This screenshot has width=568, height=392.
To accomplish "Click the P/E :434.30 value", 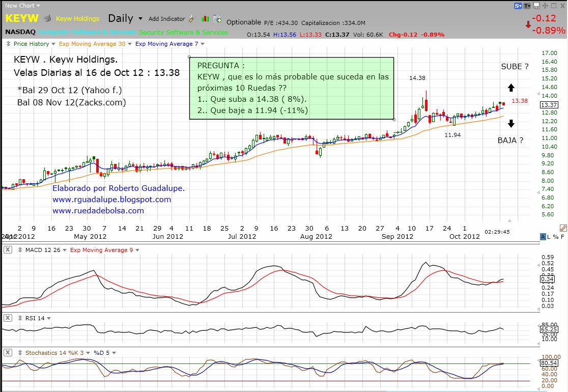I will point(281,23).
